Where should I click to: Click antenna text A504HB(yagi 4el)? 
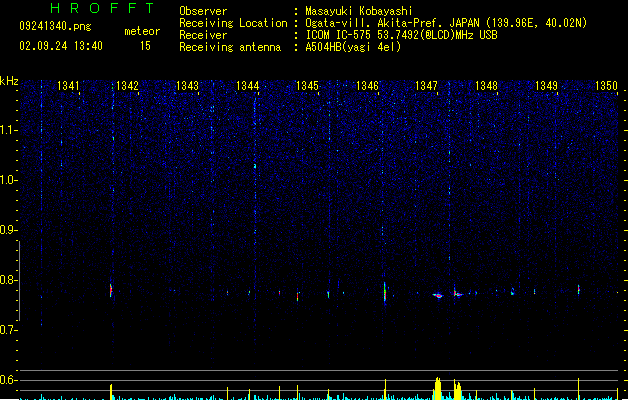click(353, 47)
